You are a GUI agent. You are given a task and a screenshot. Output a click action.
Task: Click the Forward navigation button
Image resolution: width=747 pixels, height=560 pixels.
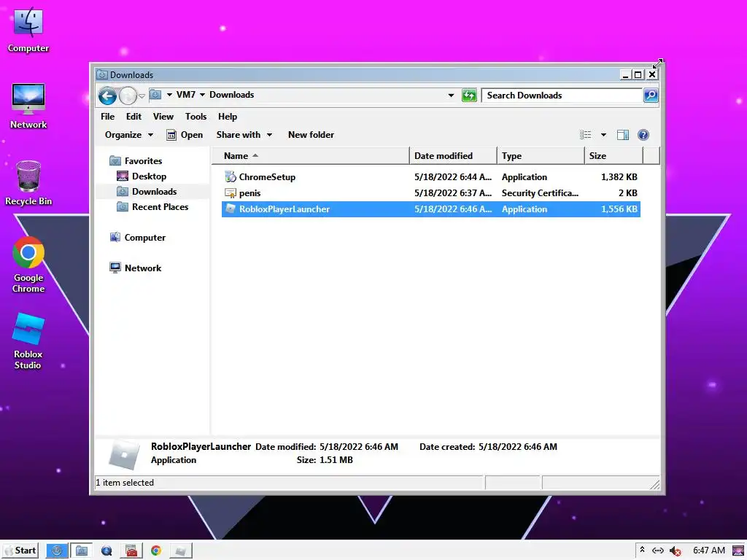[128, 96]
